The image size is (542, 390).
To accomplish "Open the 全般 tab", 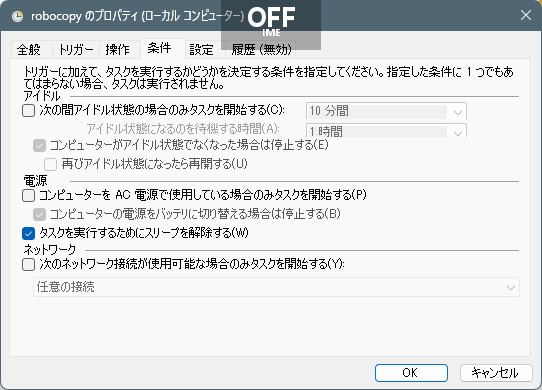I will pyautogui.click(x=29, y=49).
